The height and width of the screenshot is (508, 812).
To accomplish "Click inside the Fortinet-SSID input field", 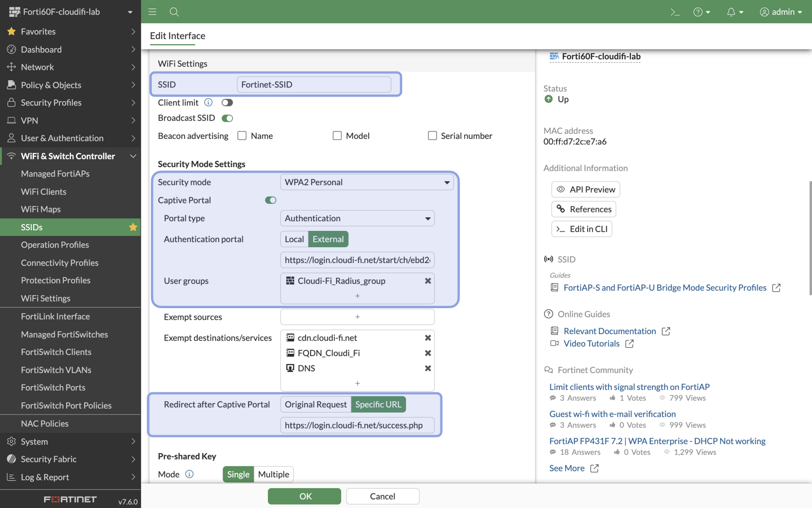I will pyautogui.click(x=314, y=84).
